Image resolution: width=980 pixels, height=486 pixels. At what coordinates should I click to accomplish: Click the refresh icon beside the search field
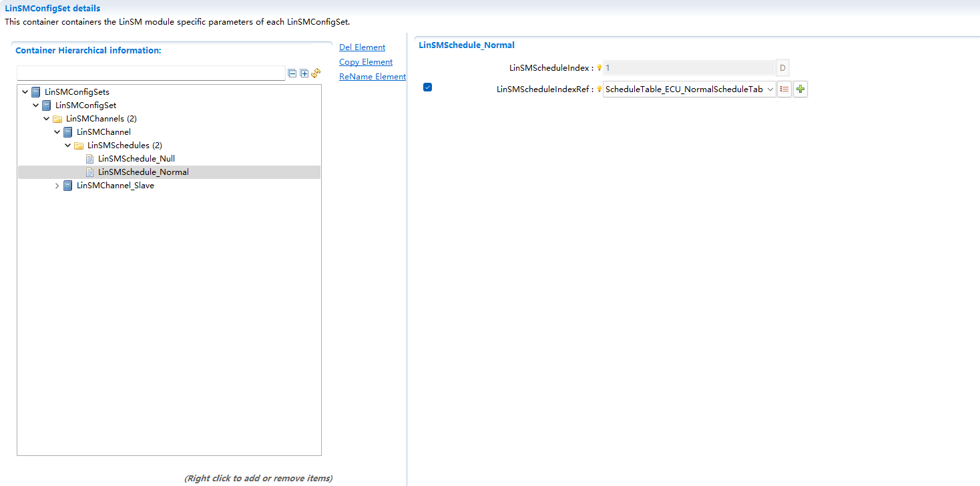coord(315,73)
